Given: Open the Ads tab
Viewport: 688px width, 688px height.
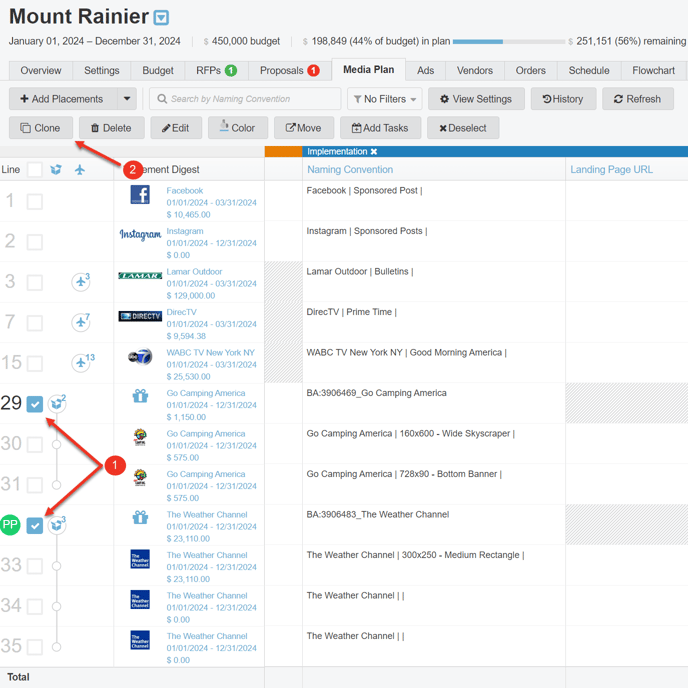Looking at the screenshot, I should (425, 71).
